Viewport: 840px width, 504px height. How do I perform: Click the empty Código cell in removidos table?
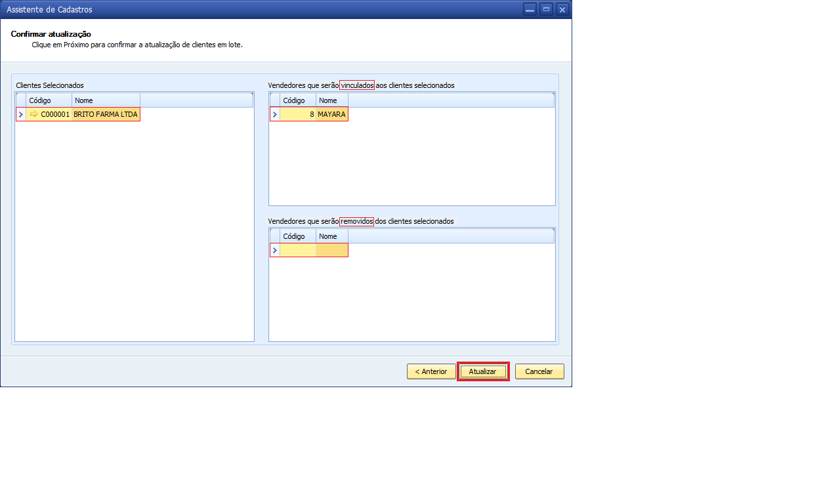(298, 250)
